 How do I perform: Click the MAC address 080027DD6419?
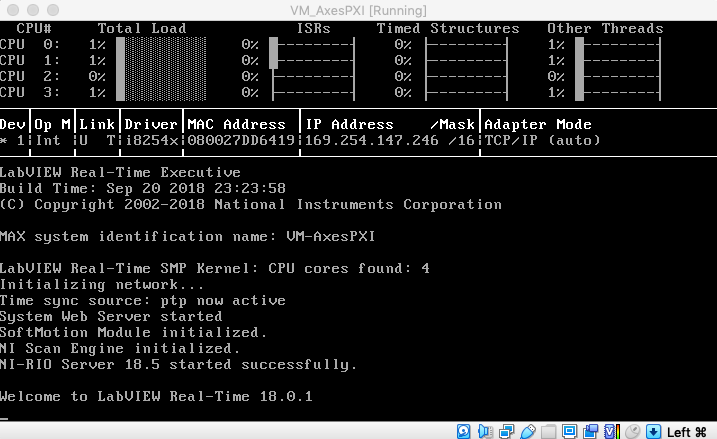pos(241,140)
